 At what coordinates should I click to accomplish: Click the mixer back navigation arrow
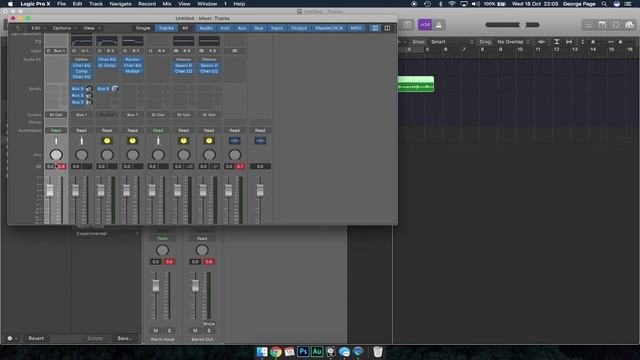[x=18, y=28]
